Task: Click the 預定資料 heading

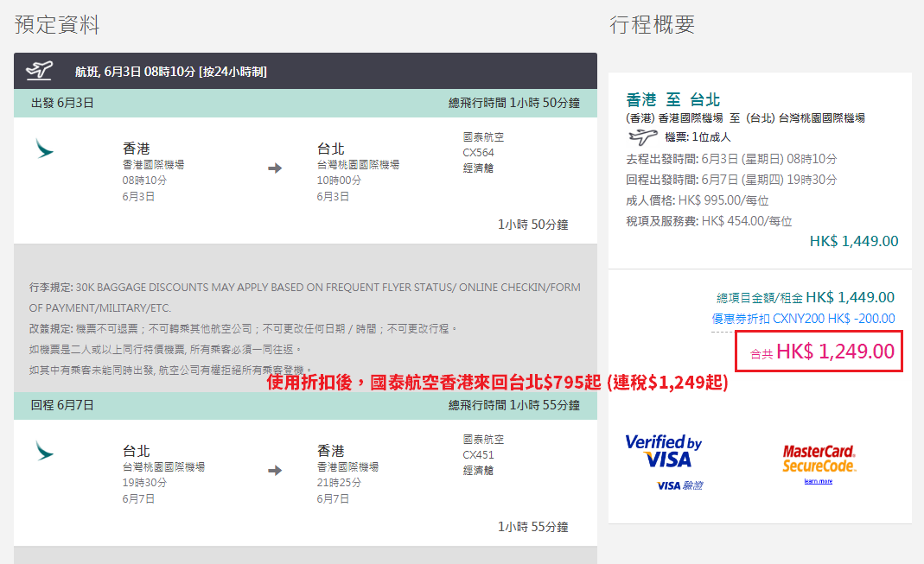Action: coord(57,25)
